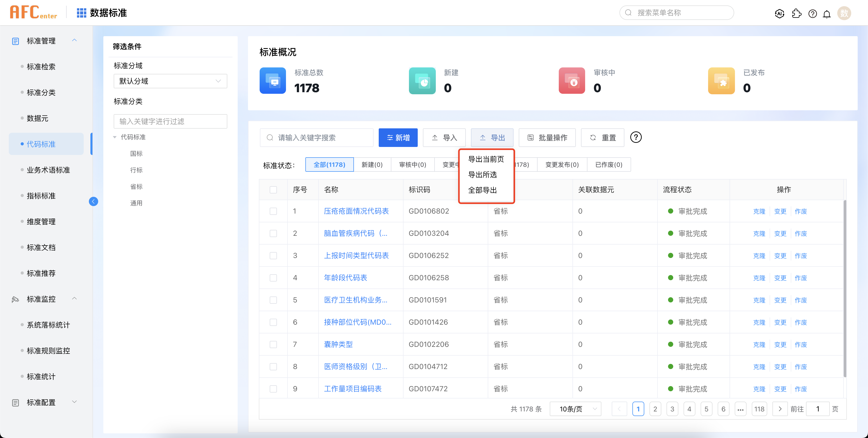Open the 导出 dropdown button
The height and width of the screenshot is (438, 868).
point(492,137)
